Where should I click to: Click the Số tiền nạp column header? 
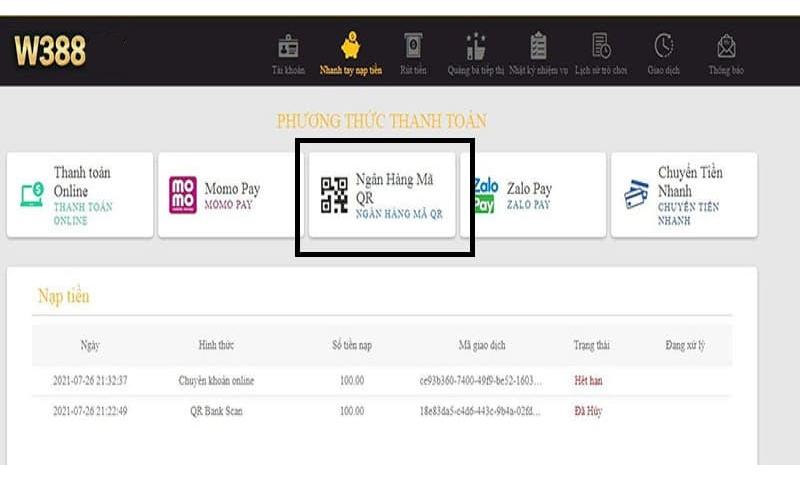point(352,345)
